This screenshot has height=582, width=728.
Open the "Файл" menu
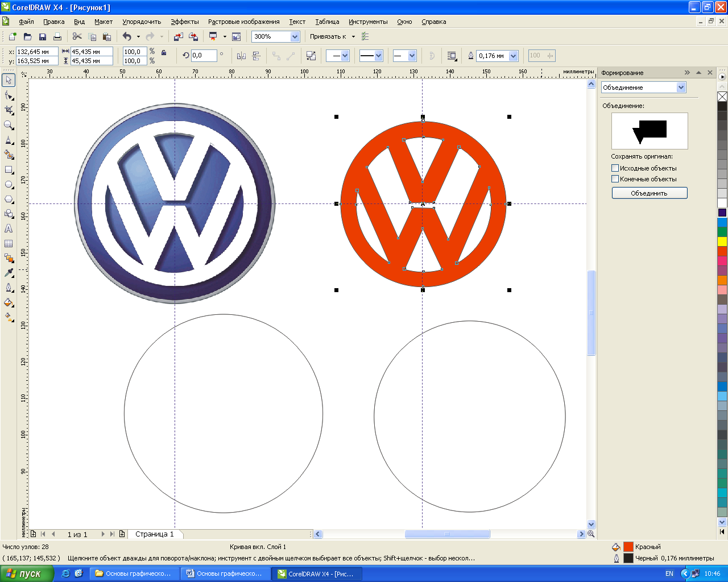[x=26, y=22]
